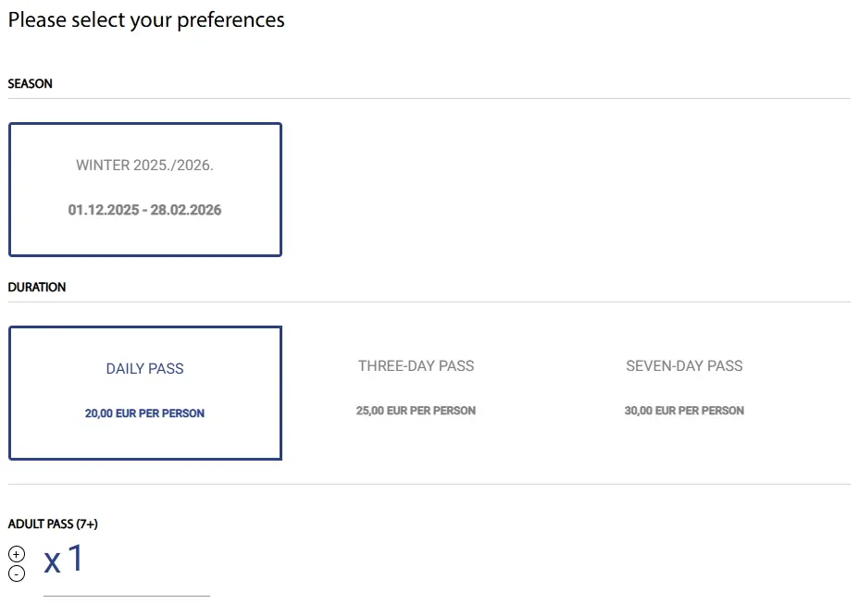The width and height of the screenshot is (859, 616).
Task: Choose the THREE-DAY PASS option title
Action: point(417,365)
